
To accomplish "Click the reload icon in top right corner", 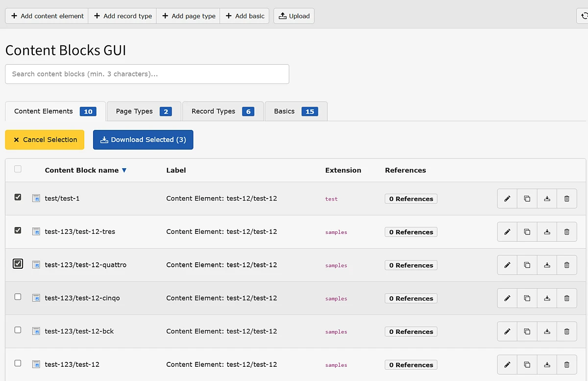I will pos(583,16).
